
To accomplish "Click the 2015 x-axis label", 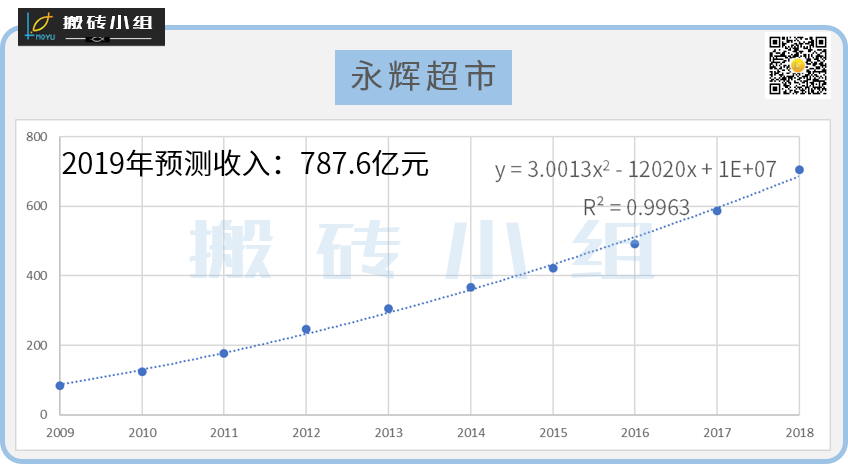I will [553, 433].
